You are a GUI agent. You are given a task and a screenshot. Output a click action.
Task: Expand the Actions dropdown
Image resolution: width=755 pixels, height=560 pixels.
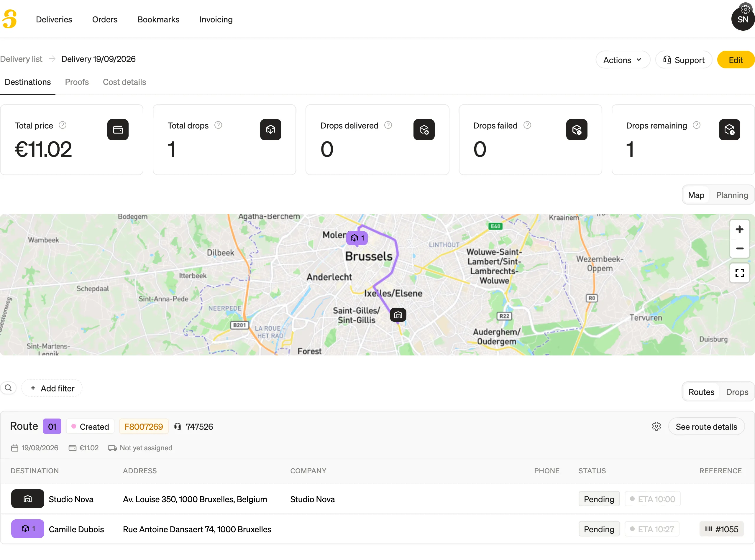coord(623,60)
